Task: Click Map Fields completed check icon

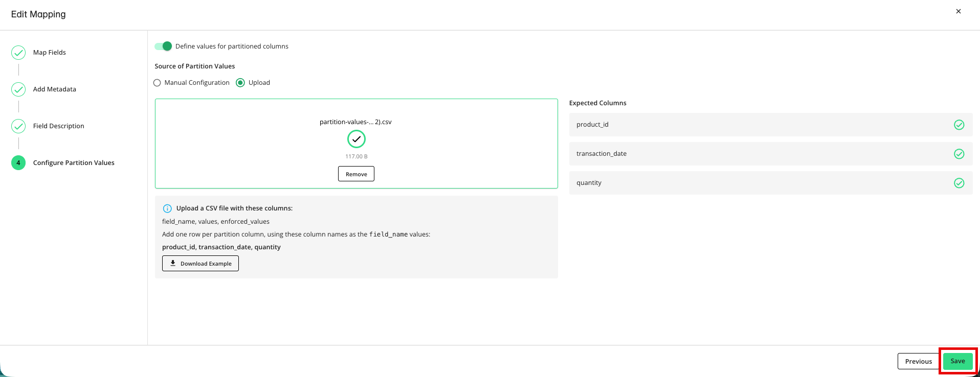Action: (x=18, y=53)
